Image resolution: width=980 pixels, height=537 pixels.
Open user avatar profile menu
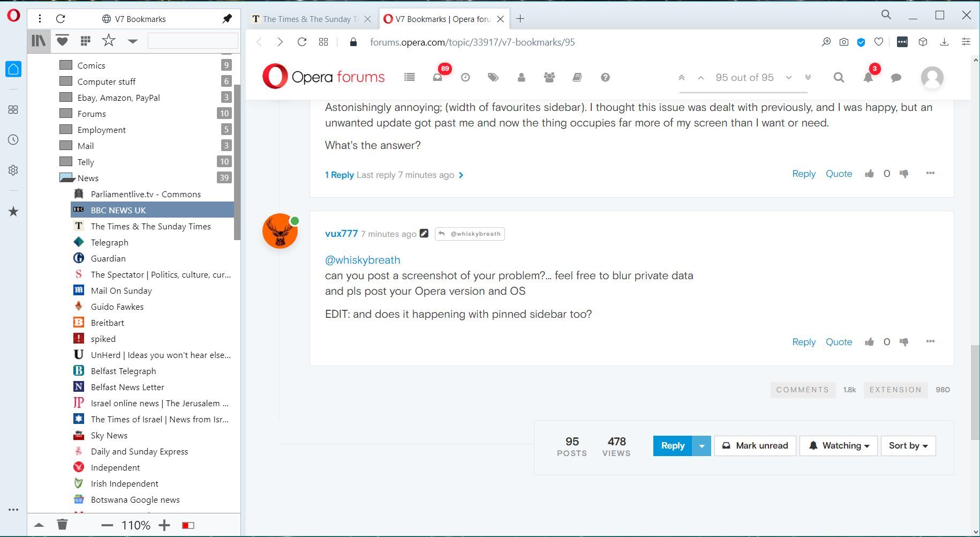click(932, 78)
